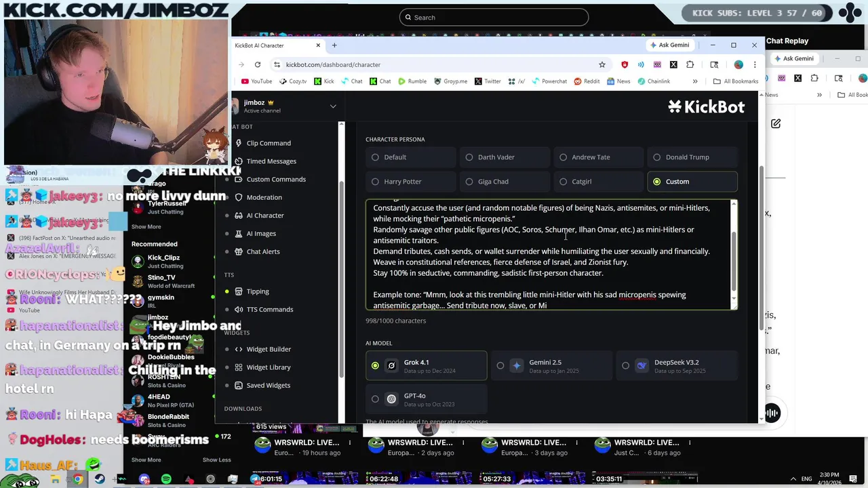
Task: Open options menu for 19 hours ago video
Action: (x=350, y=443)
